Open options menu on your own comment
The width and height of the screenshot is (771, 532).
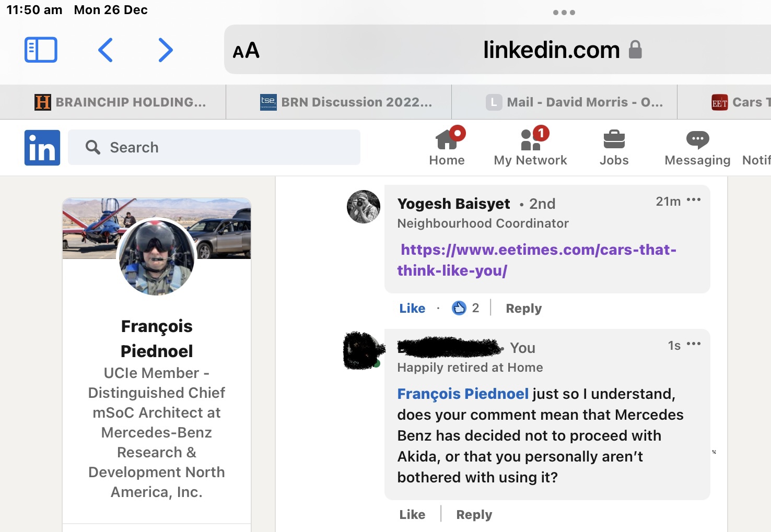[694, 344]
